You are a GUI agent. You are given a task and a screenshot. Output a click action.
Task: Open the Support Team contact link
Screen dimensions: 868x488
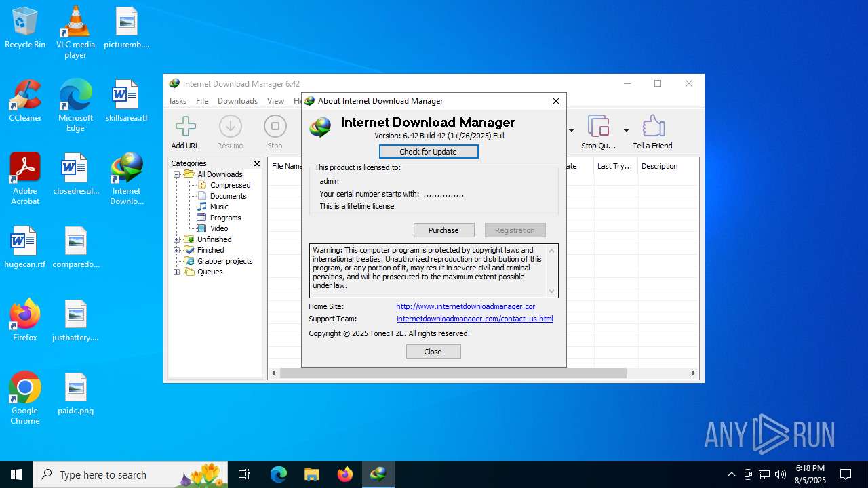coord(475,319)
